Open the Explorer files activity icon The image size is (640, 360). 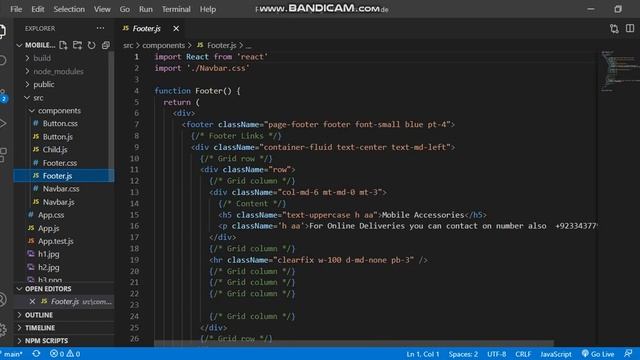2,31
